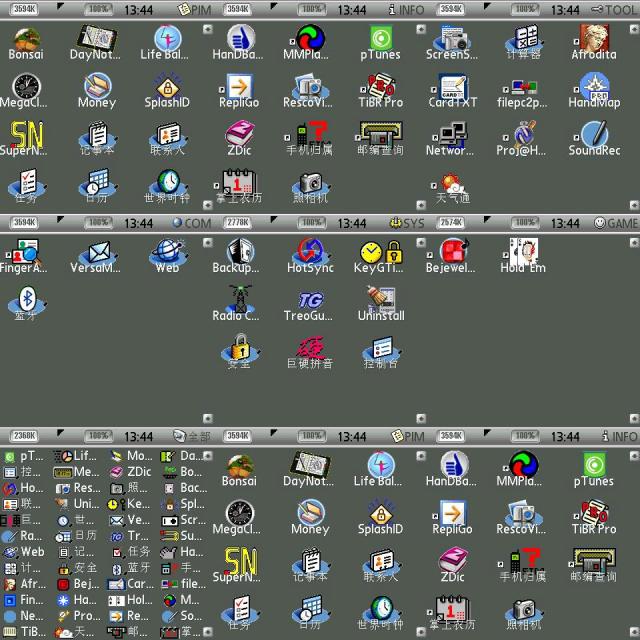Select Ve... entry in 全部 list
640x640 pixels.
pyautogui.click(x=130, y=520)
